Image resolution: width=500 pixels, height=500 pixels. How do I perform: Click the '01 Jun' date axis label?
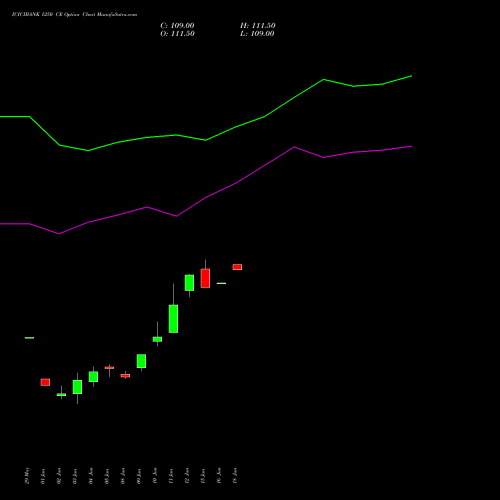(43, 476)
